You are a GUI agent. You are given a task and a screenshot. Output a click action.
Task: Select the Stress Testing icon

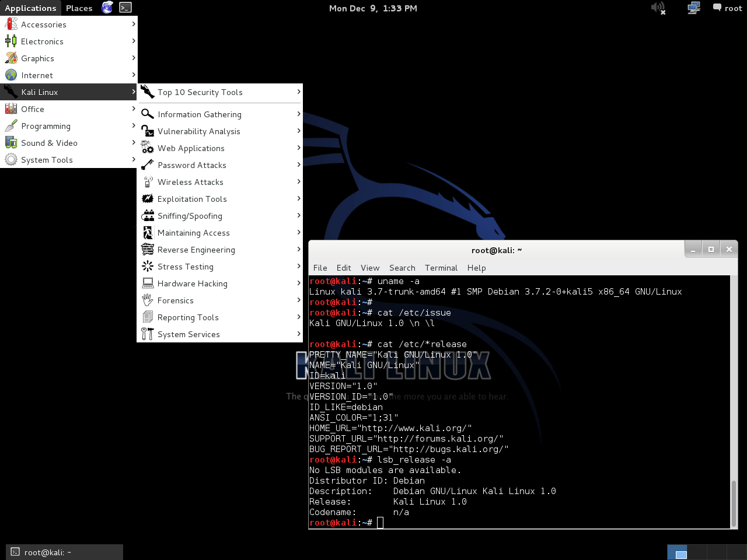point(147,267)
